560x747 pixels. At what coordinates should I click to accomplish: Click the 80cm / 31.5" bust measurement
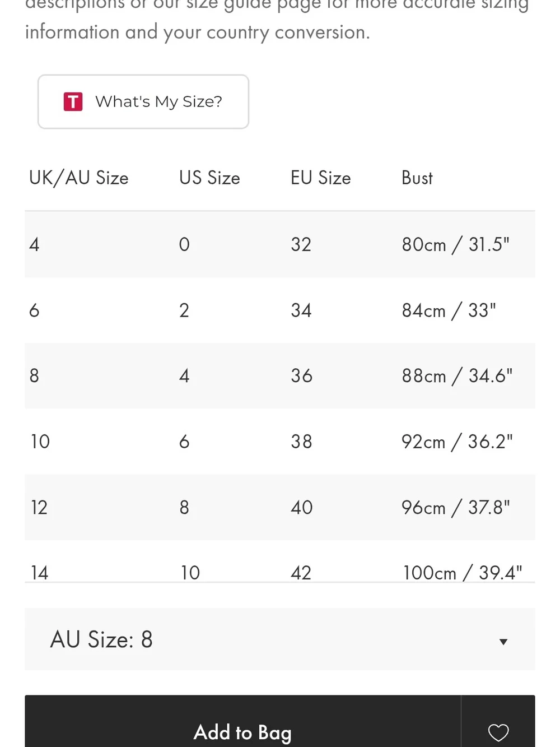tap(456, 244)
